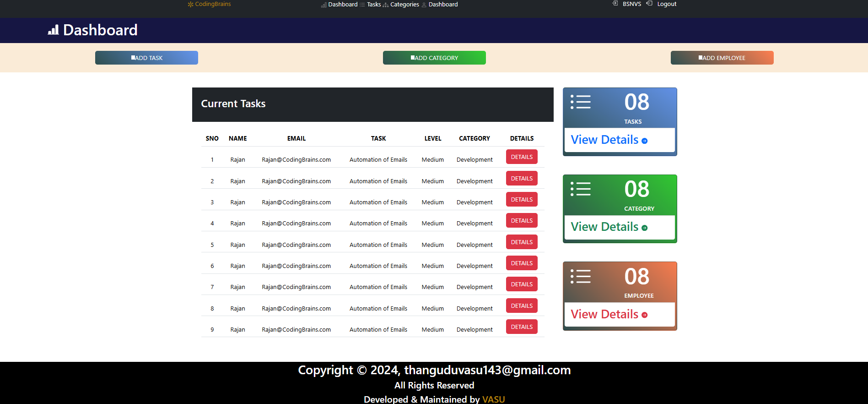Open the Categories menu in the navbar
Viewport: 868px width, 404px height.
click(x=404, y=5)
